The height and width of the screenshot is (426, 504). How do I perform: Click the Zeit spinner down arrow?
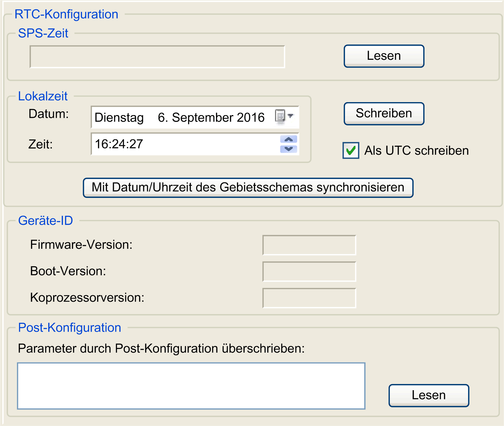click(x=288, y=149)
